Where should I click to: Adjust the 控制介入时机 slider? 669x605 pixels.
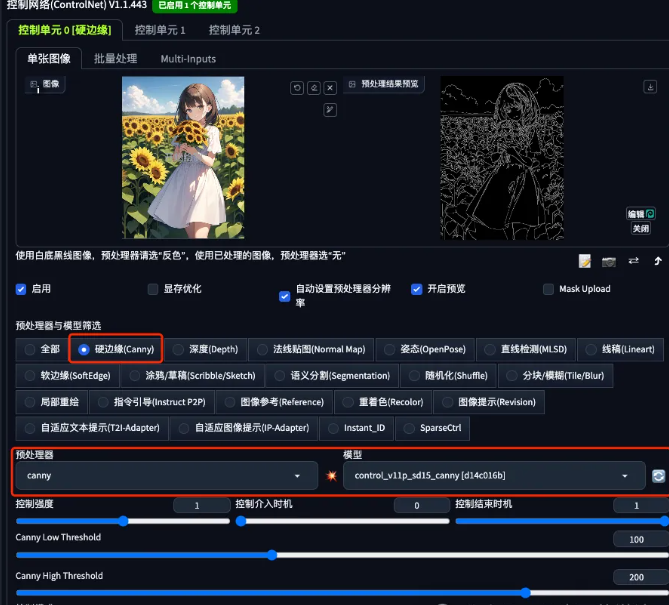343,521
